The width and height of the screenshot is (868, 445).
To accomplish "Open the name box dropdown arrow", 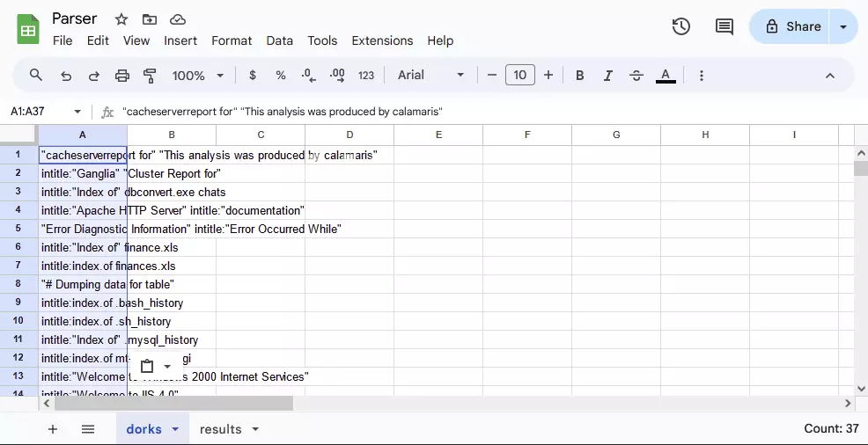I will click(77, 112).
